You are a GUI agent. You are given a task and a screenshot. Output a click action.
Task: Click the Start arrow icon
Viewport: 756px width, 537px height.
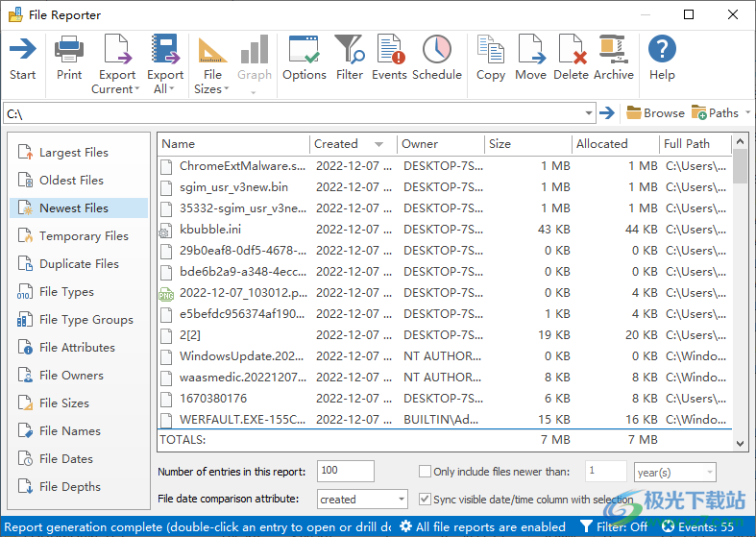pos(23,49)
